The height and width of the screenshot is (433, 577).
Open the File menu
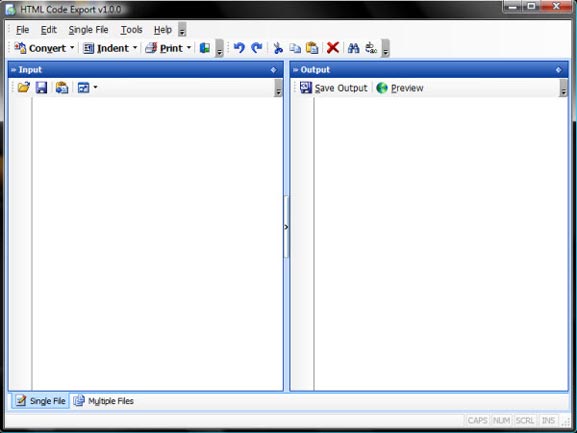pos(22,30)
